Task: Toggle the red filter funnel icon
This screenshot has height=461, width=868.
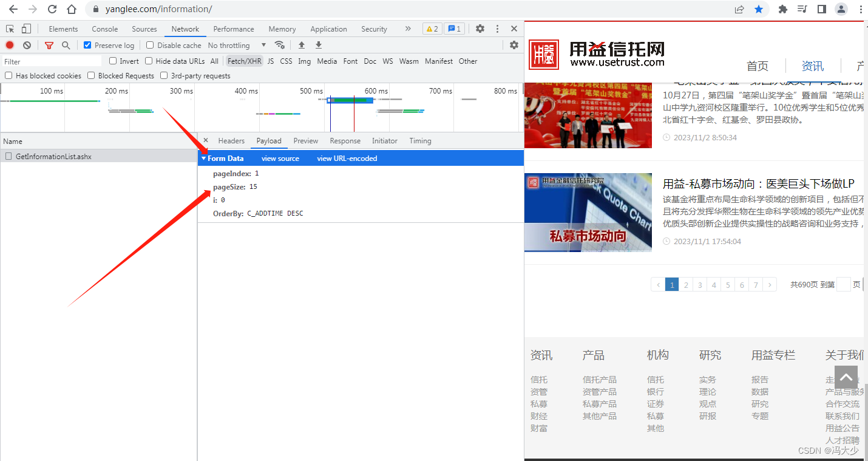Action: tap(49, 45)
